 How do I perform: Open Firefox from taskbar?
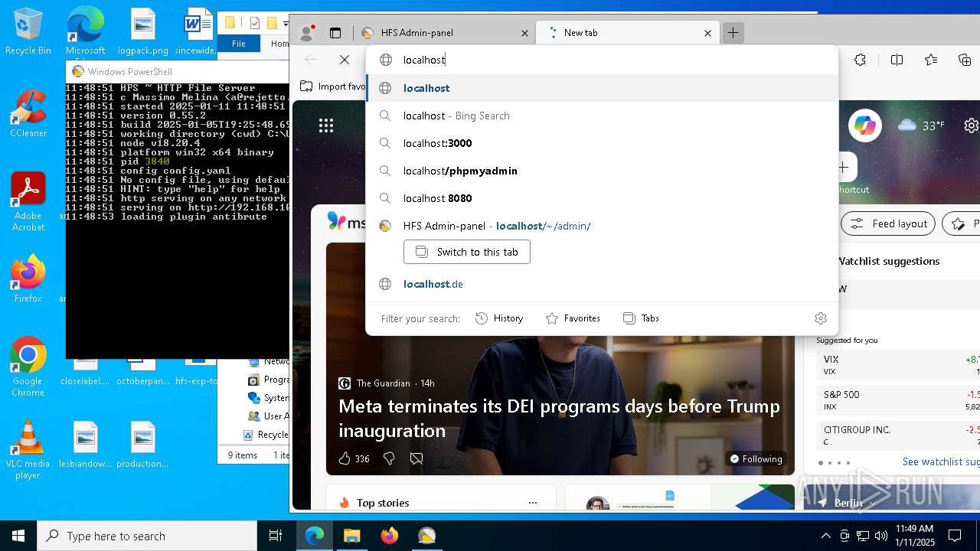click(389, 536)
